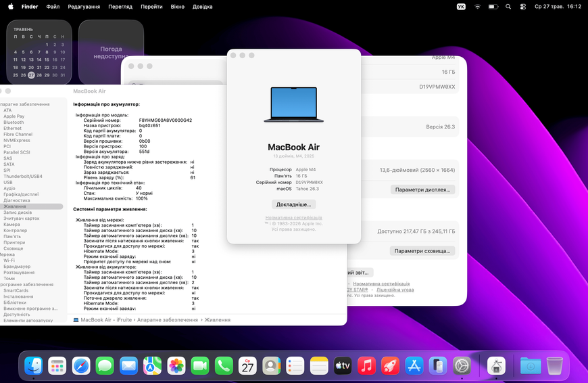Select Сховище in the sidebar

coord(14,248)
